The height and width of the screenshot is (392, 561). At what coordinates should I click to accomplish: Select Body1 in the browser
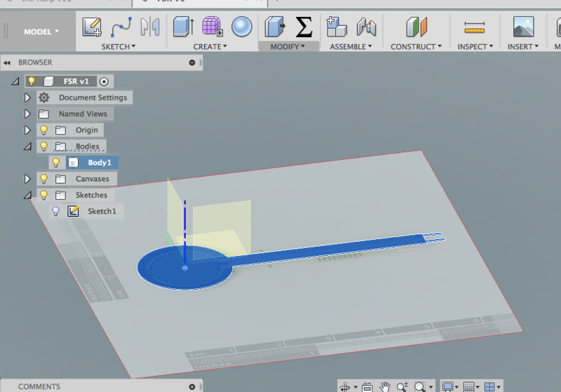point(100,163)
